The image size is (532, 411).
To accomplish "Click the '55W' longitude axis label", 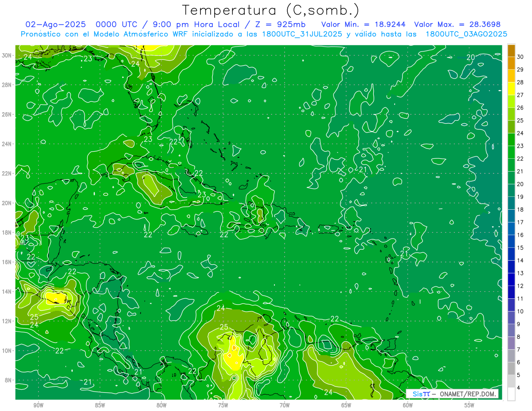I will click(x=469, y=405).
